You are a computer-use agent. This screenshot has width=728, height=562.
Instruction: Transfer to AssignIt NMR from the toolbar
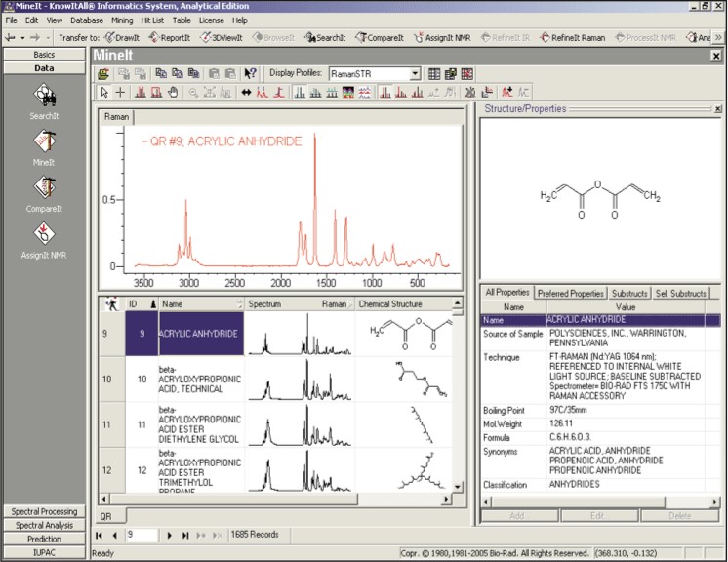[442, 38]
